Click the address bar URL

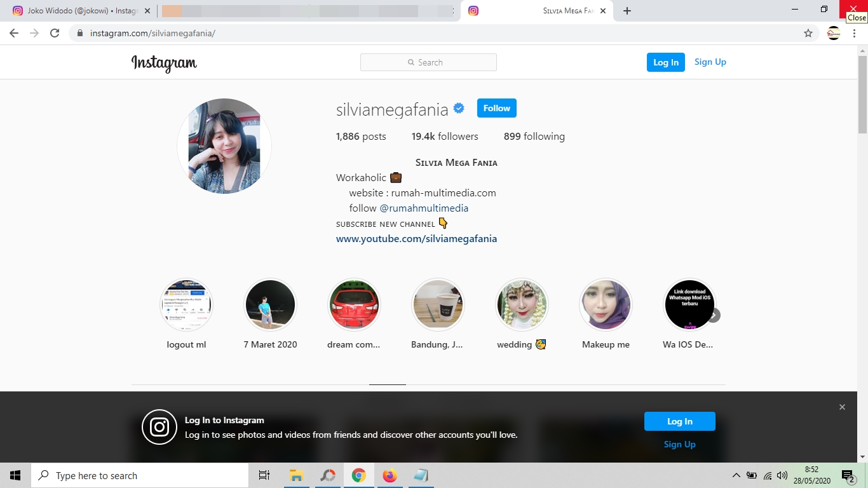pos(153,33)
